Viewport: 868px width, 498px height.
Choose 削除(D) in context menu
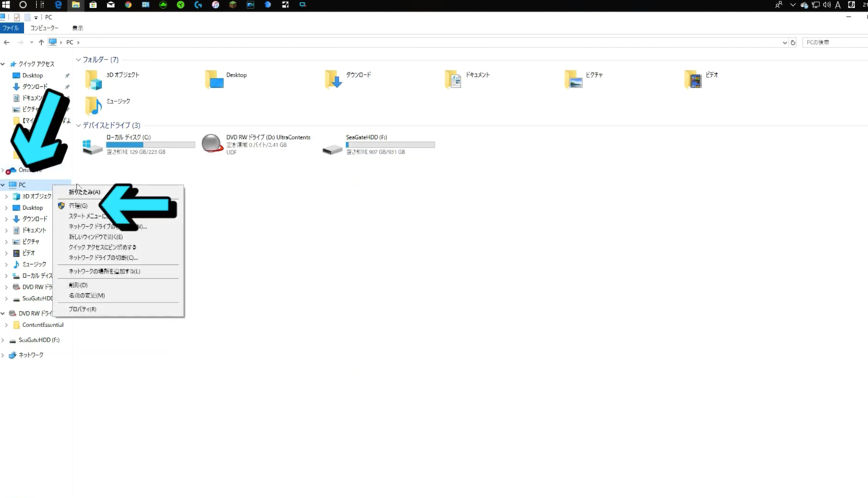click(119, 285)
